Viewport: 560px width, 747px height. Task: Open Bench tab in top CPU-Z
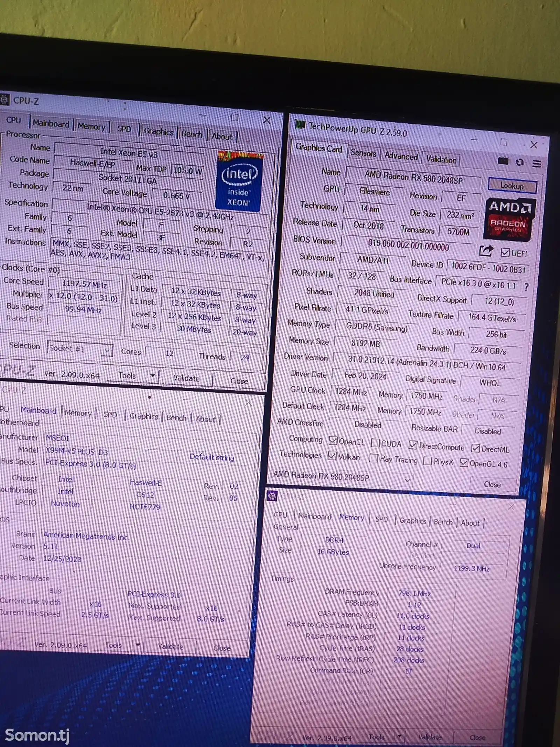pyautogui.click(x=192, y=134)
